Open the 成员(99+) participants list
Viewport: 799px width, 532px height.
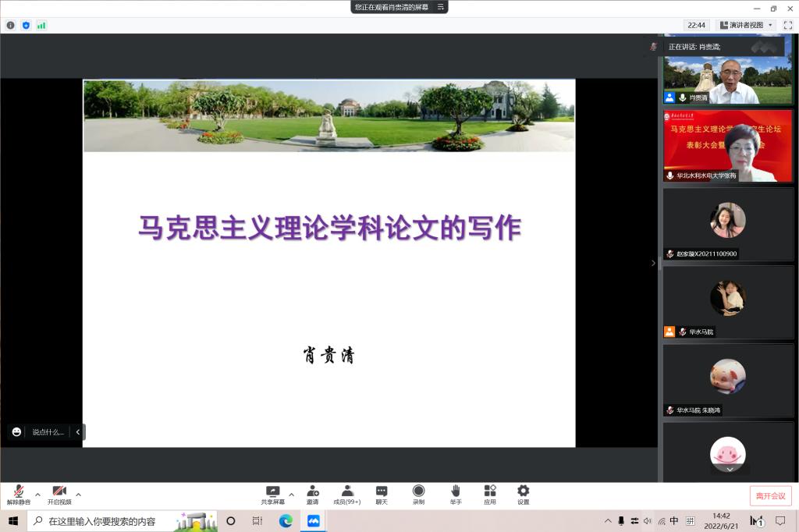click(346, 494)
